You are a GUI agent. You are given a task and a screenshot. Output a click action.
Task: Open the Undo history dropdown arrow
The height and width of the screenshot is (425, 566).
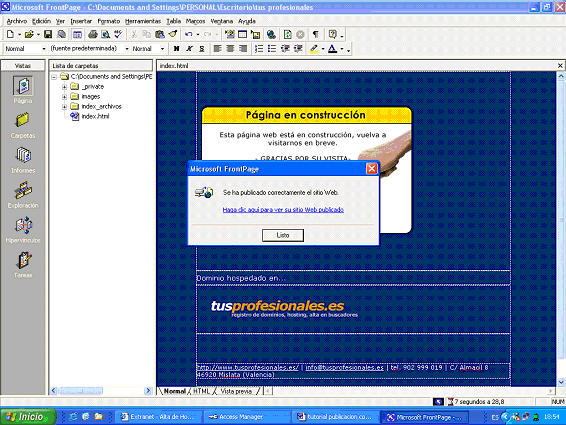click(198, 35)
